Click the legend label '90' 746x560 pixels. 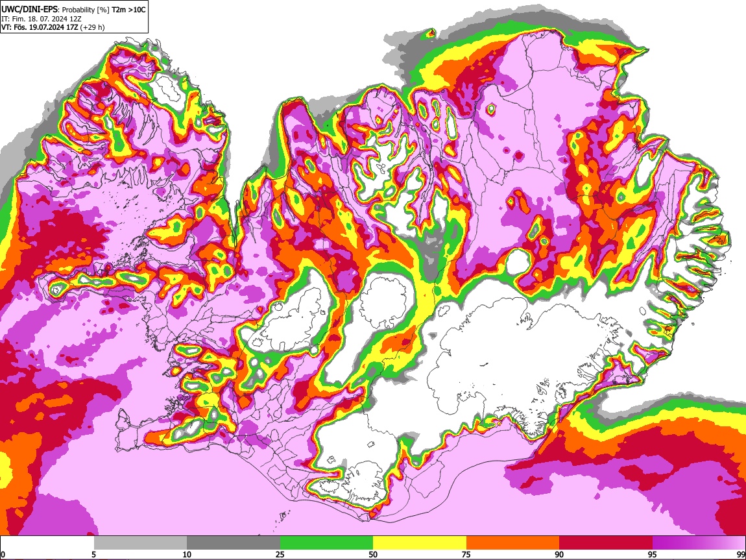pyautogui.click(x=559, y=554)
